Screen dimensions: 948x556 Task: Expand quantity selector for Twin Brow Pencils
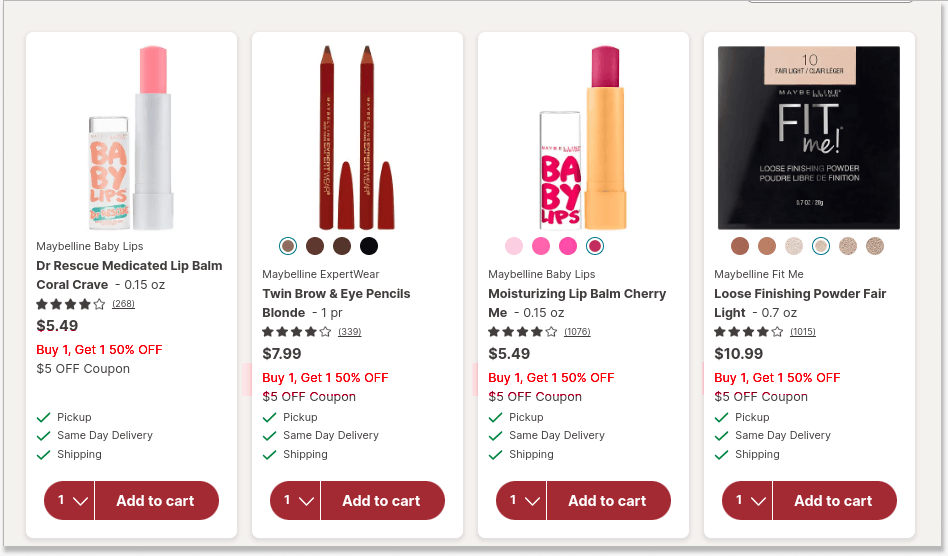(x=296, y=501)
